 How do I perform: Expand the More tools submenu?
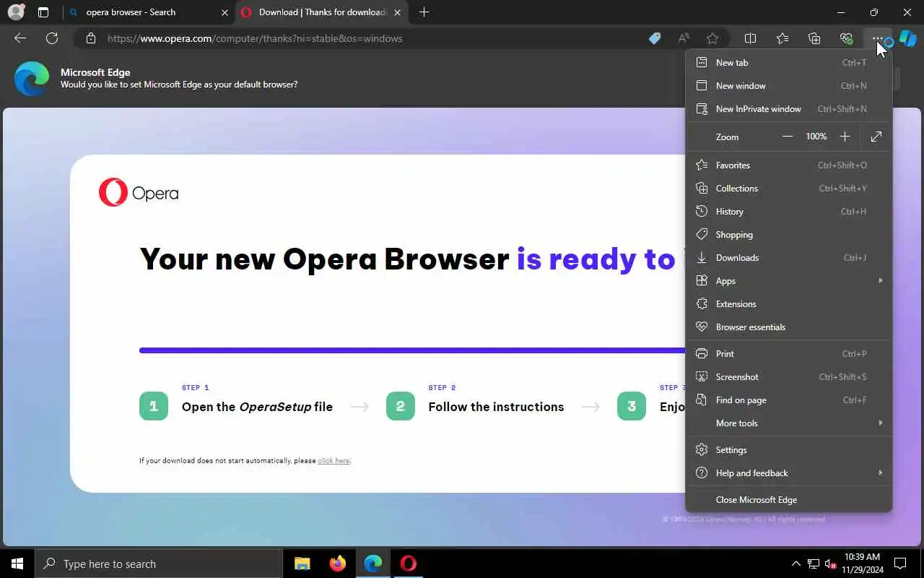(788, 423)
